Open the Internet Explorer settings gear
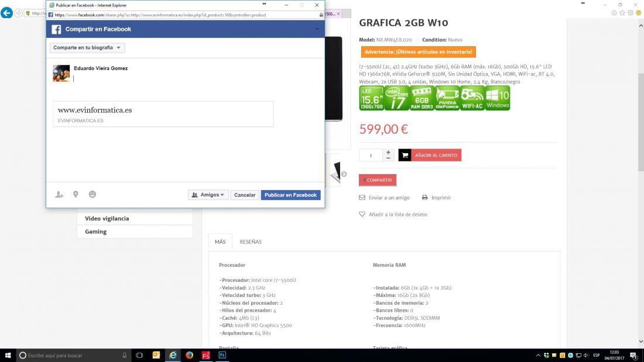This screenshot has width=644, height=362. 631,13
